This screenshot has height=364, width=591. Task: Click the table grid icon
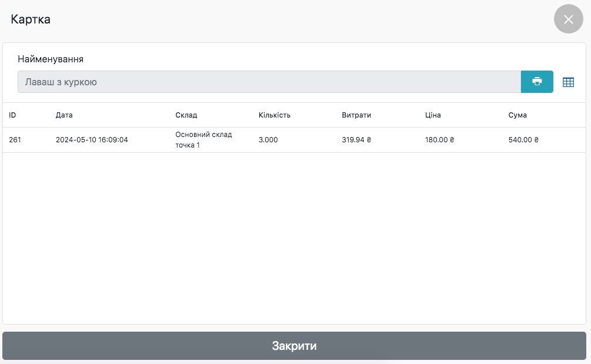click(568, 82)
